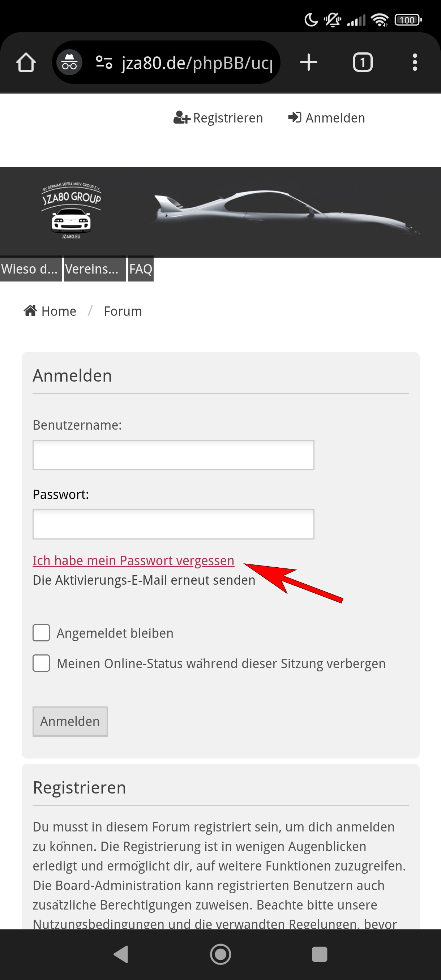Enable hiding online status checkbox
441x980 pixels.
coord(41,663)
